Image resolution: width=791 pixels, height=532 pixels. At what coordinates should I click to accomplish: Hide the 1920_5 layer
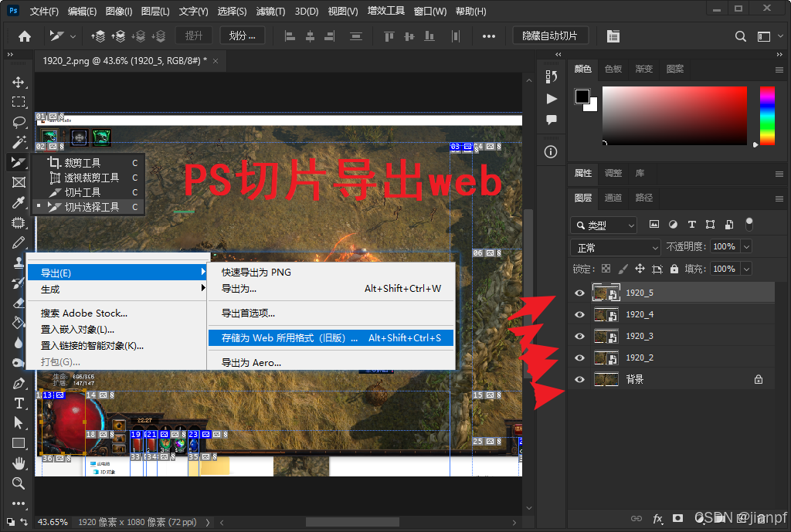pyautogui.click(x=579, y=293)
